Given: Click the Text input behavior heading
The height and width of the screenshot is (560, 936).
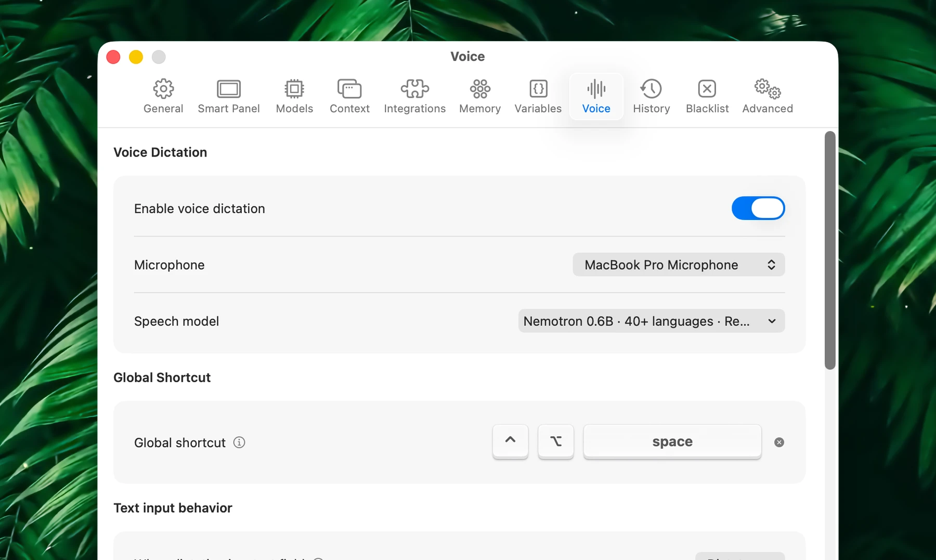Looking at the screenshot, I should 173,508.
